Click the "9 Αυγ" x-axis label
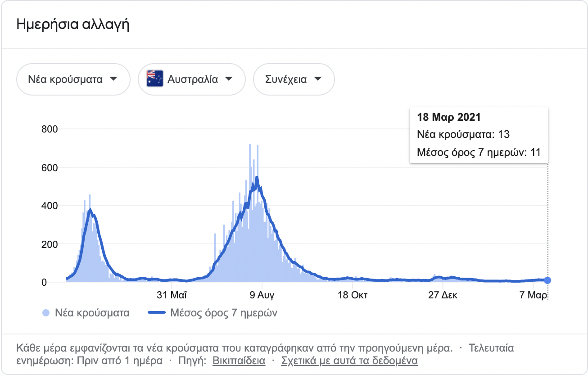This screenshot has width=588, height=375. (262, 295)
